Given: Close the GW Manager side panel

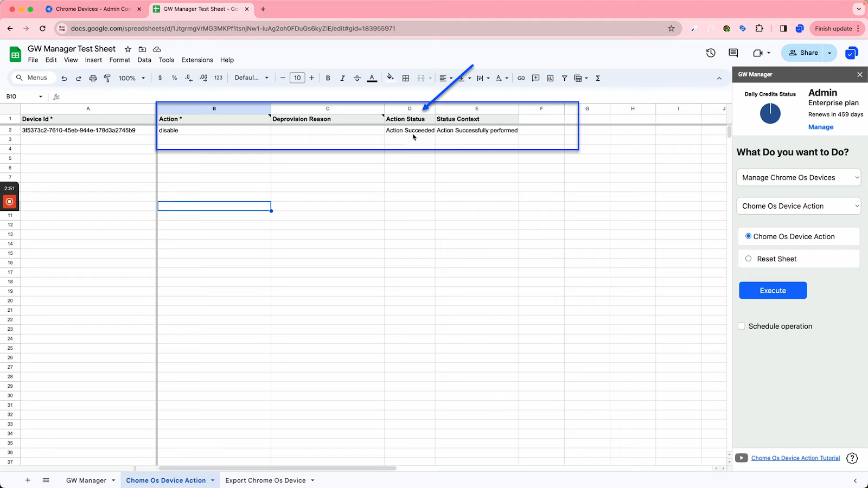Looking at the screenshot, I should pos(859,74).
